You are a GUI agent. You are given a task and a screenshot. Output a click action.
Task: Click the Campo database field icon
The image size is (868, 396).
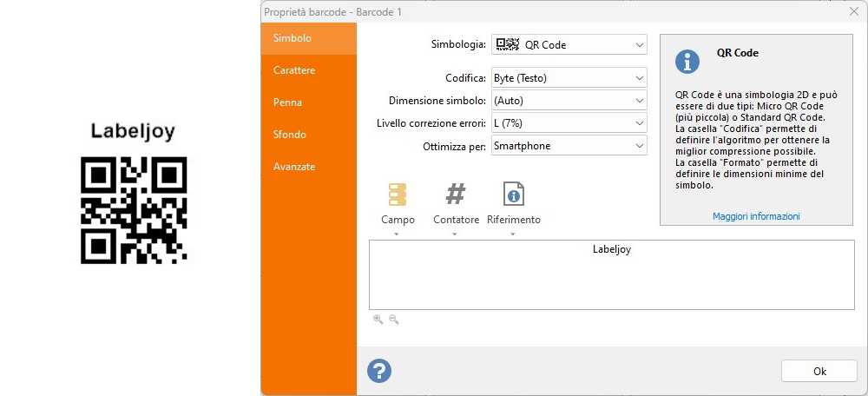tap(398, 195)
